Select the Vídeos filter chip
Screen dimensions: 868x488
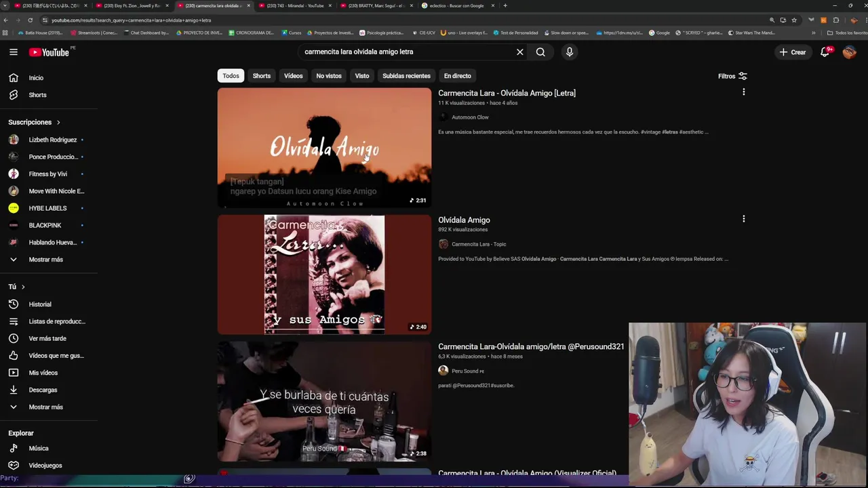tap(293, 76)
